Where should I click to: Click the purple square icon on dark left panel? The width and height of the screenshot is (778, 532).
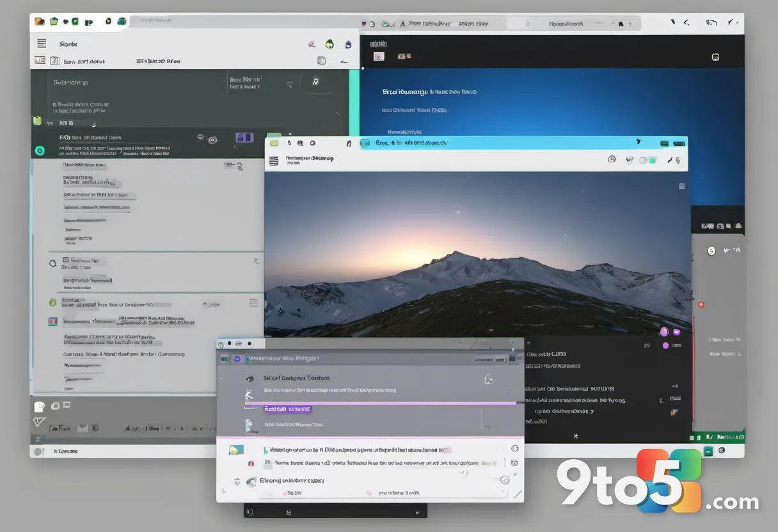244,137
